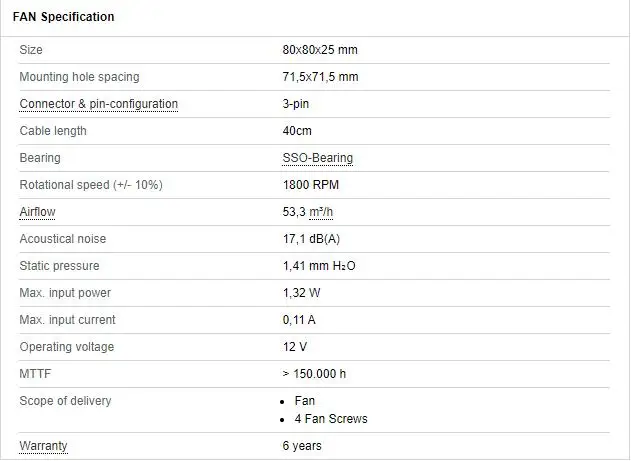Image resolution: width=631 pixels, height=461 pixels.
Task: Select the 1,32 W input power value
Action: coord(302,293)
